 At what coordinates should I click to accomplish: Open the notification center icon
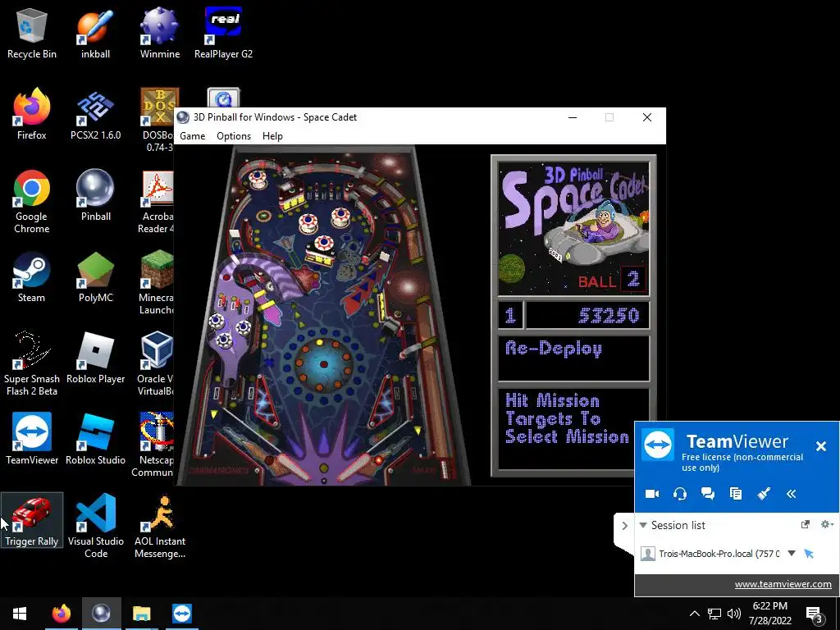(815, 614)
